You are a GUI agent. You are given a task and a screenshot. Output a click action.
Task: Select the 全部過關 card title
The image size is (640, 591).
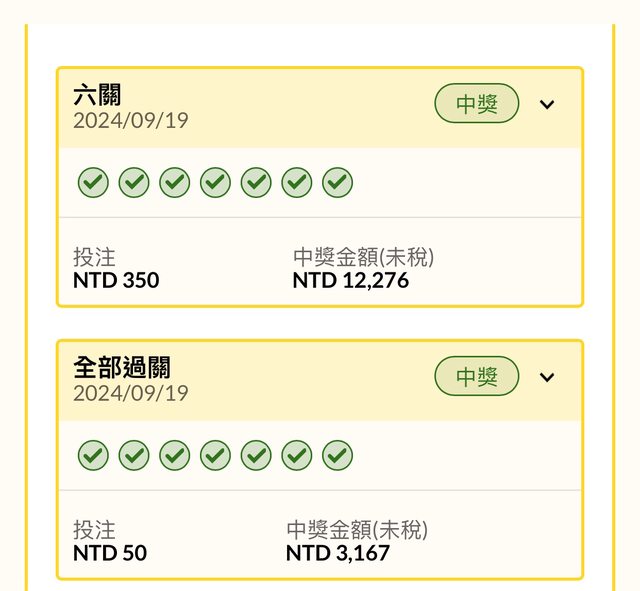click(x=122, y=367)
